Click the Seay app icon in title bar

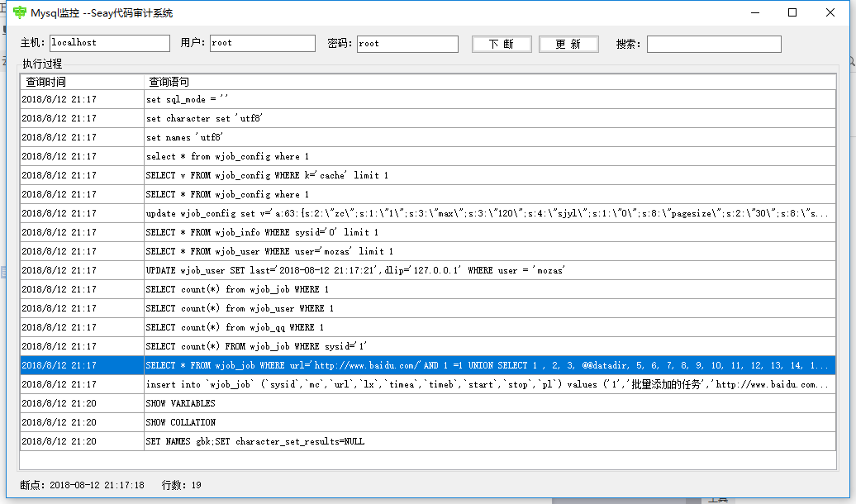point(20,12)
